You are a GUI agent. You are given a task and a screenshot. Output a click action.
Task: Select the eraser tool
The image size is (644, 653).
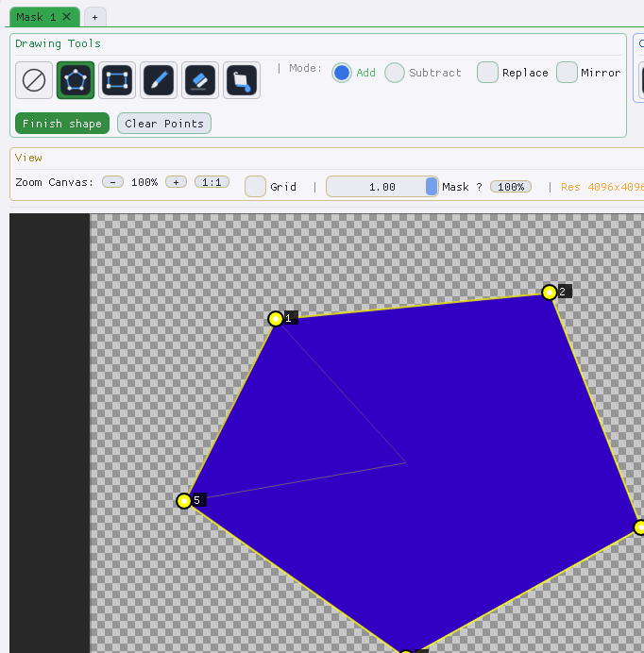[200, 80]
